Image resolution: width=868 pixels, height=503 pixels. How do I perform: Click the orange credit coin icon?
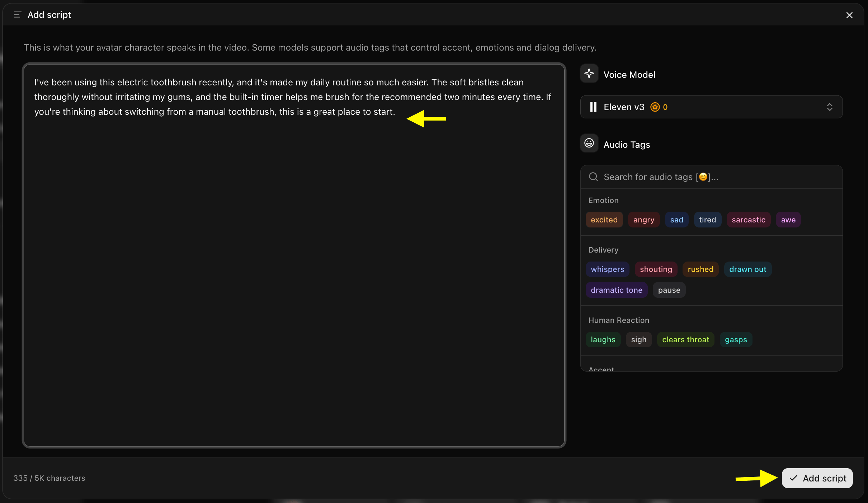(x=655, y=107)
